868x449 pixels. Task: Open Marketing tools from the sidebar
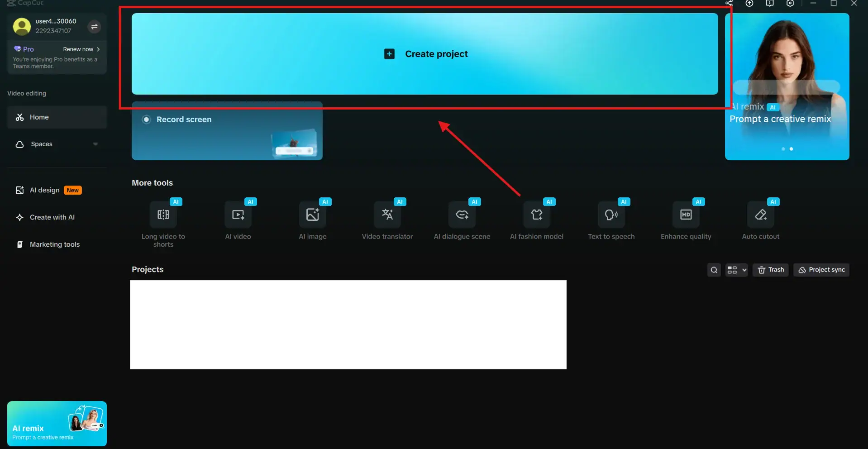(54, 244)
